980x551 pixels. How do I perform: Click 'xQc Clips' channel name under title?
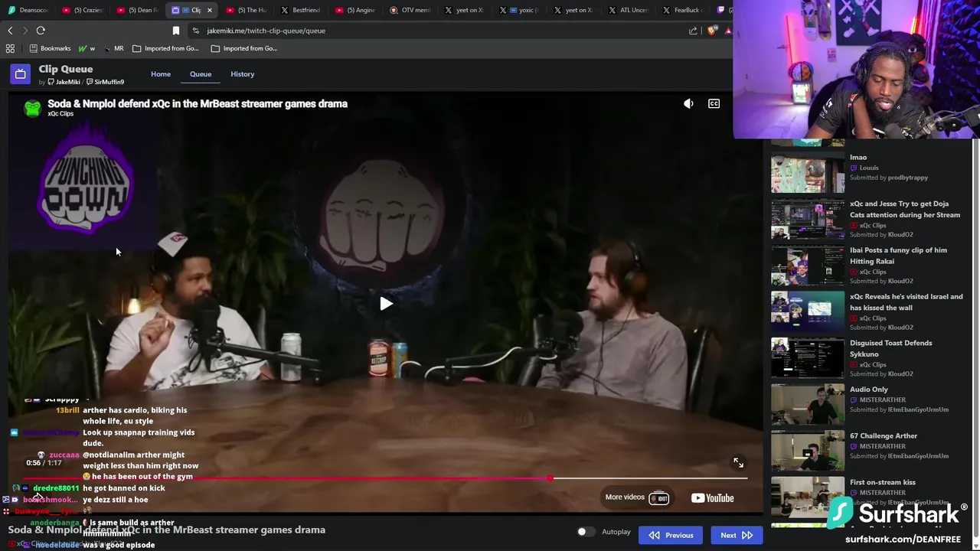(x=60, y=113)
